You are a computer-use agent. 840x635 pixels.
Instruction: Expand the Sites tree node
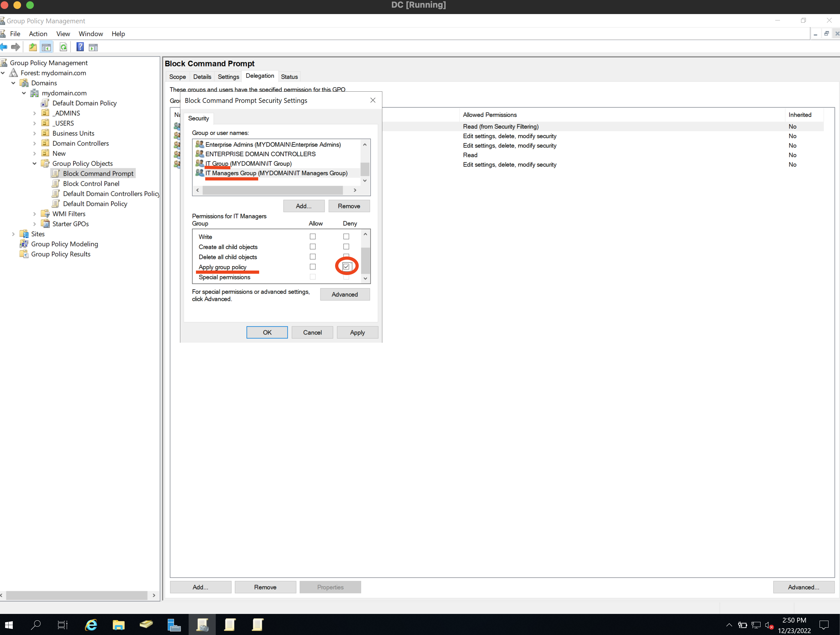(x=13, y=234)
